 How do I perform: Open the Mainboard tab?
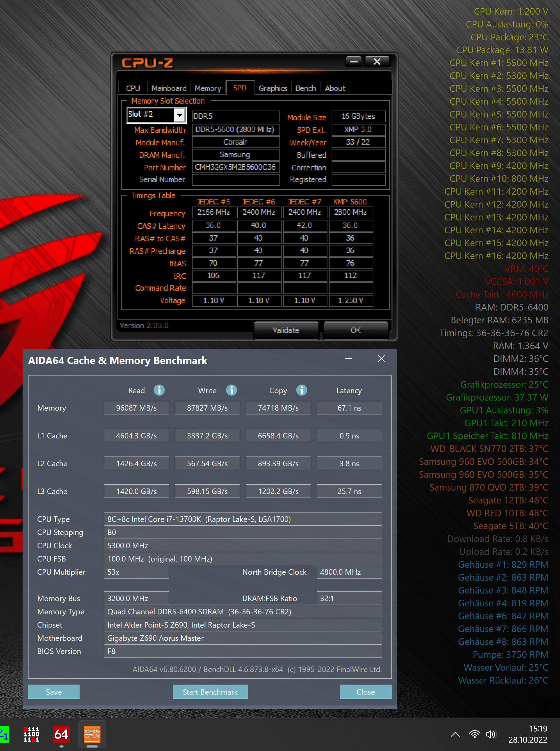169,88
